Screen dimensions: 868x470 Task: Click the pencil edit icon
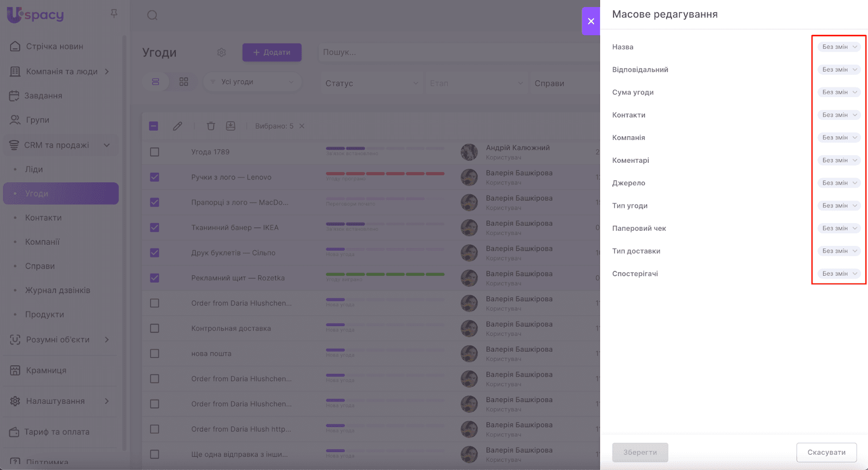[x=177, y=126]
